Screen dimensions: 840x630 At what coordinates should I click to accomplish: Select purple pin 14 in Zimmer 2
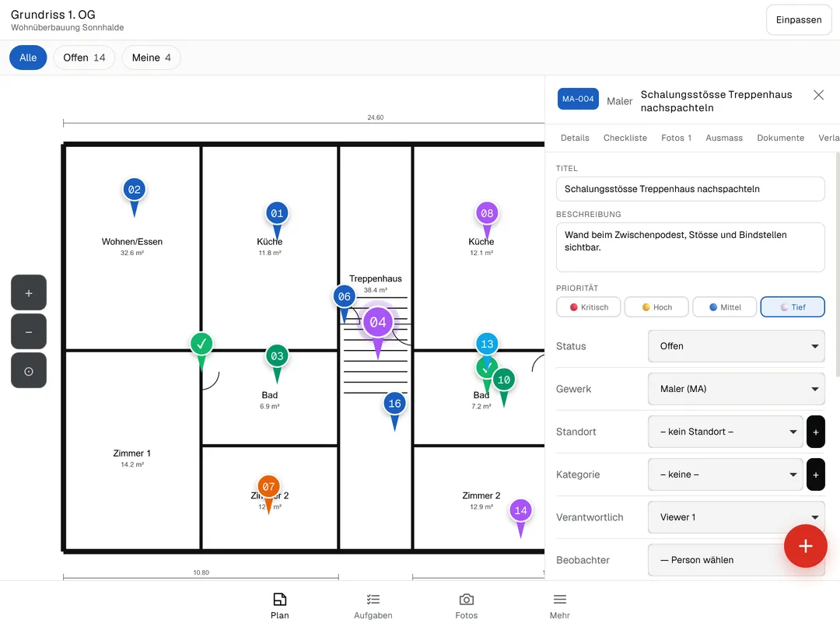520,510
